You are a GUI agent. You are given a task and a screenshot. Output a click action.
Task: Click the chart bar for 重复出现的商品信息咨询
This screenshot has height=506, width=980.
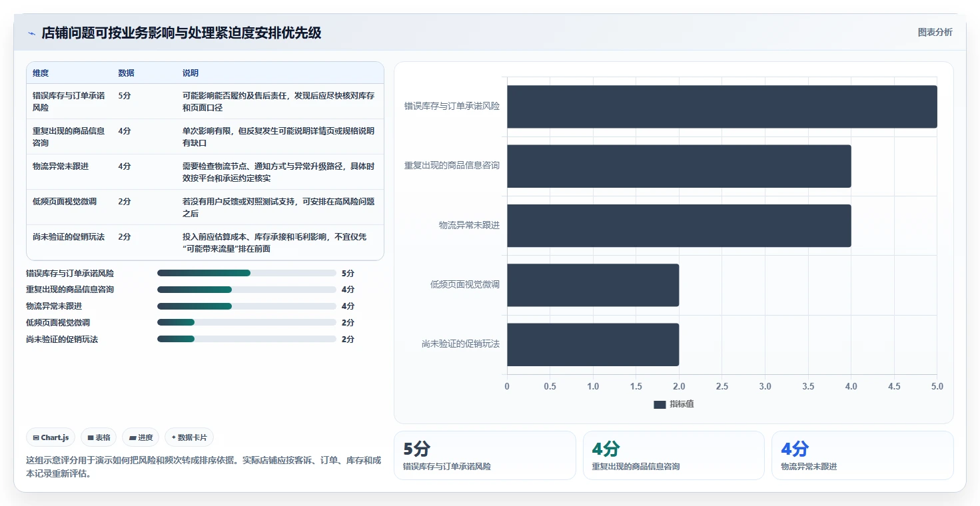679,166
